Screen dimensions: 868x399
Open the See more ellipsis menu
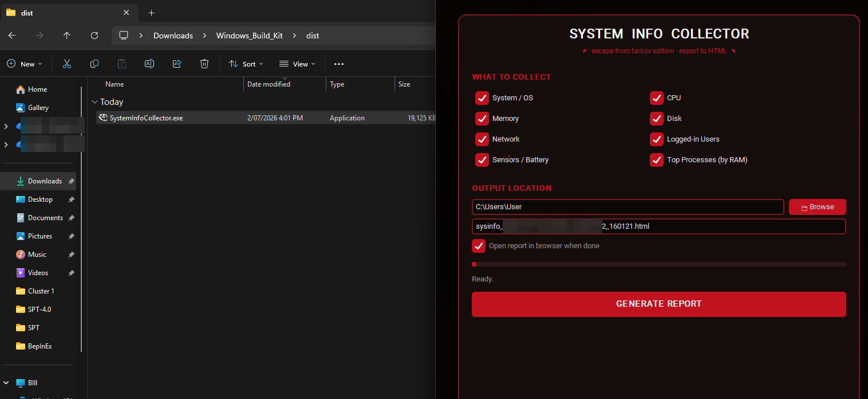coord(339,64)
